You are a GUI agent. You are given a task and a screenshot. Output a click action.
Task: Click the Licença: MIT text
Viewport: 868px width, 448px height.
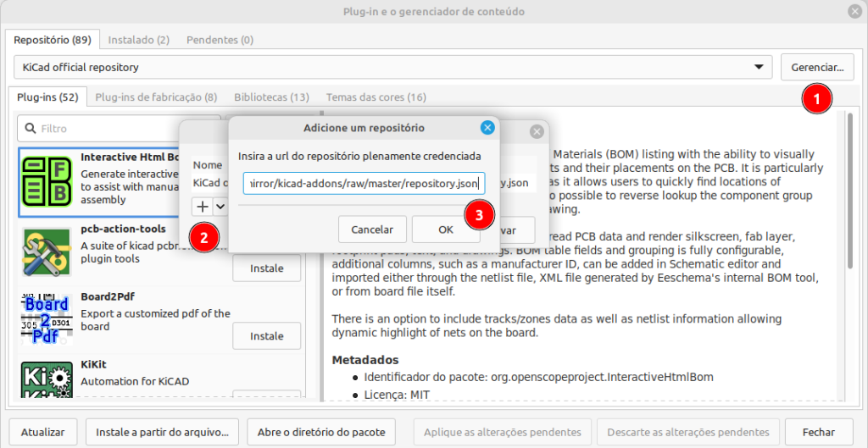pos(397,395)
